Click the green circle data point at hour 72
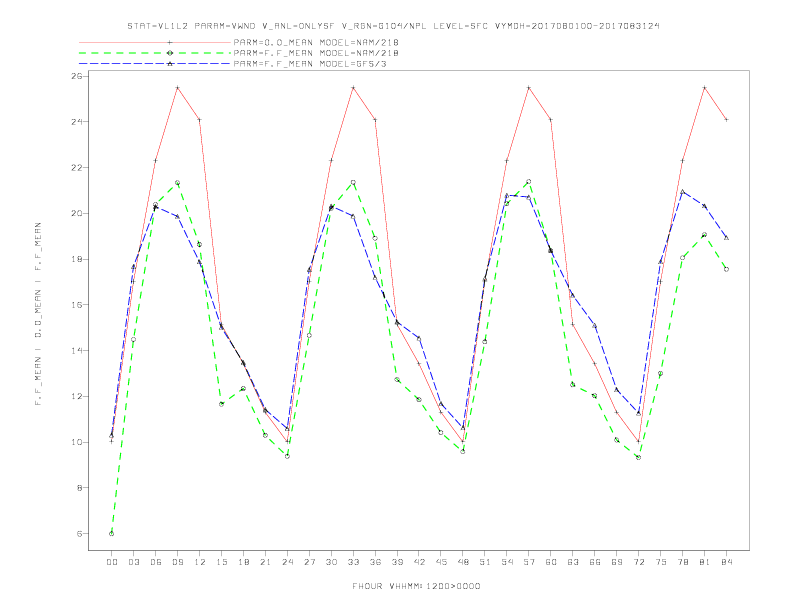The height and width of the screenshot is (612, 792). 638,457
